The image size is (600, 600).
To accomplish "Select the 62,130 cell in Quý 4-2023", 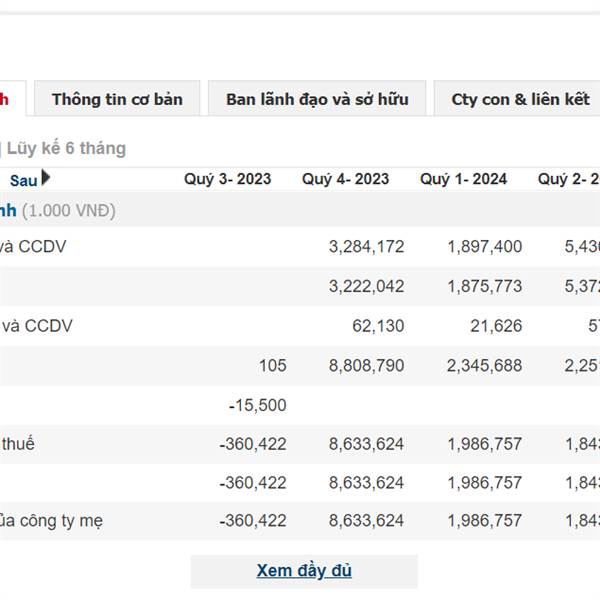I will pos(378,325).
